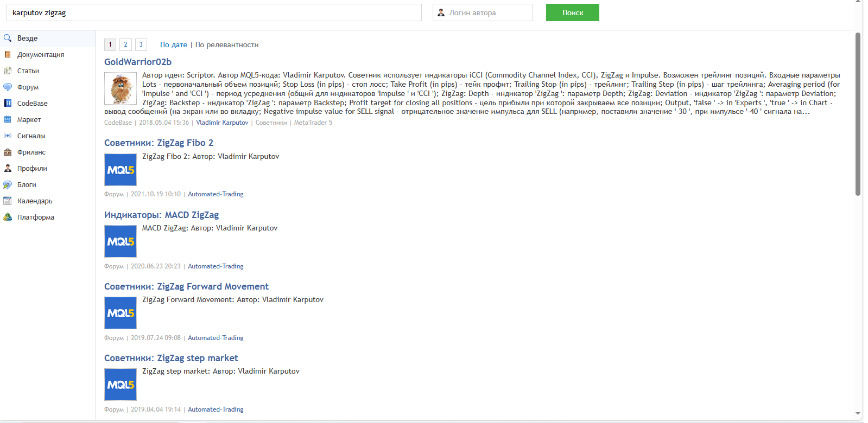
Task: Go to results page 3
Action: point(141,44)
